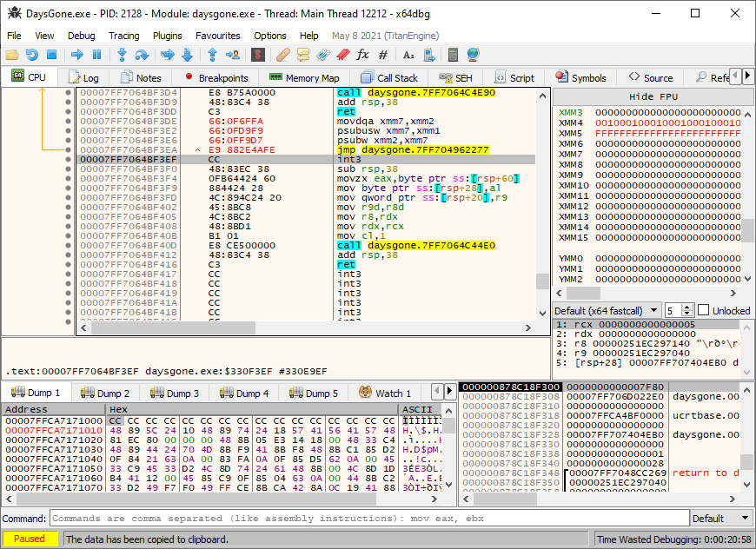Step Over the current instruction
The image size is (756, 549).
pos(142,54)
